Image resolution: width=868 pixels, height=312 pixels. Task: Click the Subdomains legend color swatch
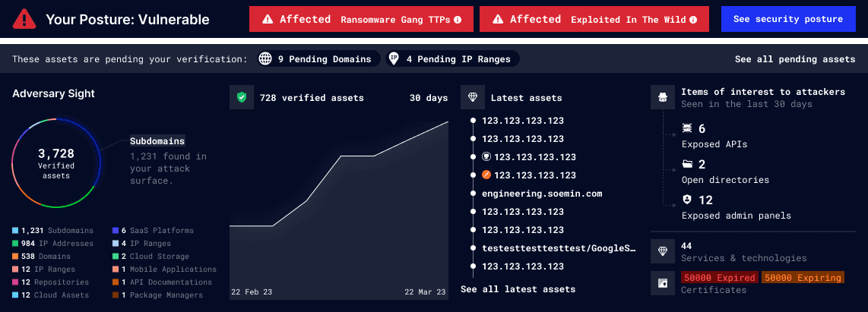(x=15, y=230)
